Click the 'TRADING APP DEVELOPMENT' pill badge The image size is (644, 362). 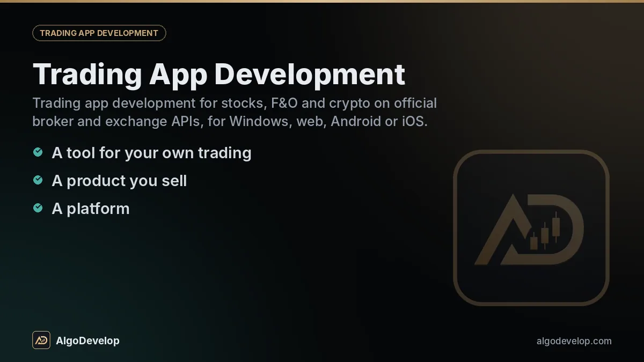tap(99, 33)
